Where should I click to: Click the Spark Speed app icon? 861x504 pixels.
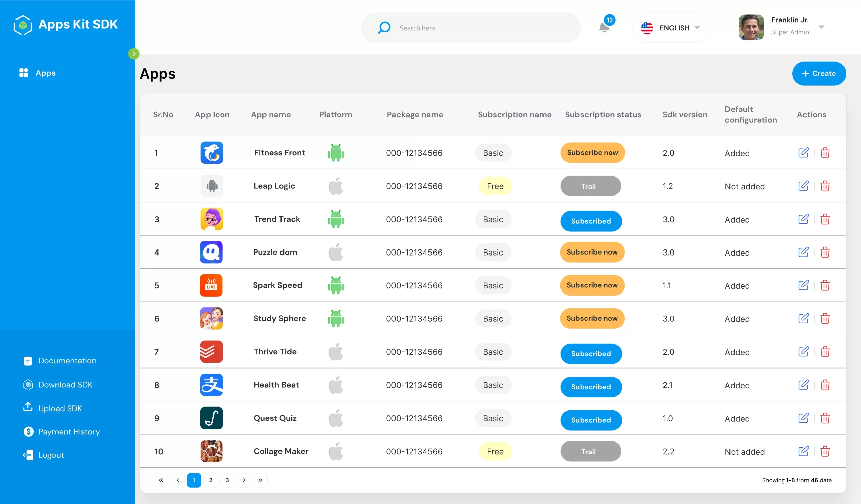211,285
